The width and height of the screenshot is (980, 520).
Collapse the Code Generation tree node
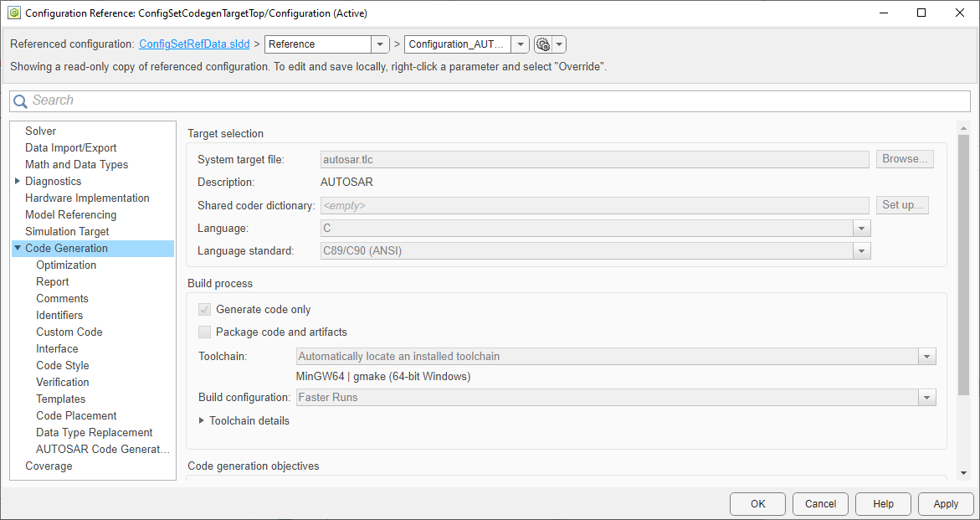[x=18, y=248]
